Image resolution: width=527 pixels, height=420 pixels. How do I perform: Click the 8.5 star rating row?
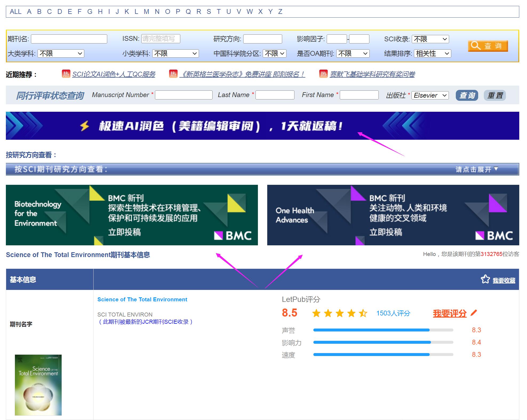[x=340, y=313]
